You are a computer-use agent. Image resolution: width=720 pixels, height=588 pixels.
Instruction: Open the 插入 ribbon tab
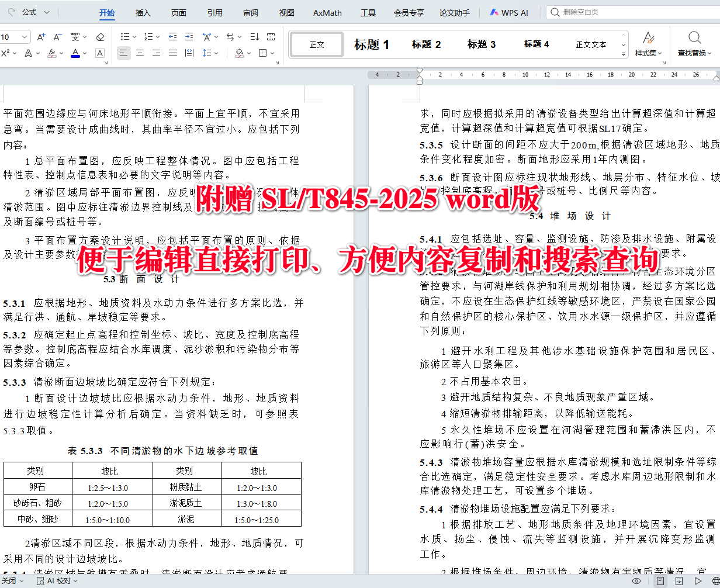143,13
